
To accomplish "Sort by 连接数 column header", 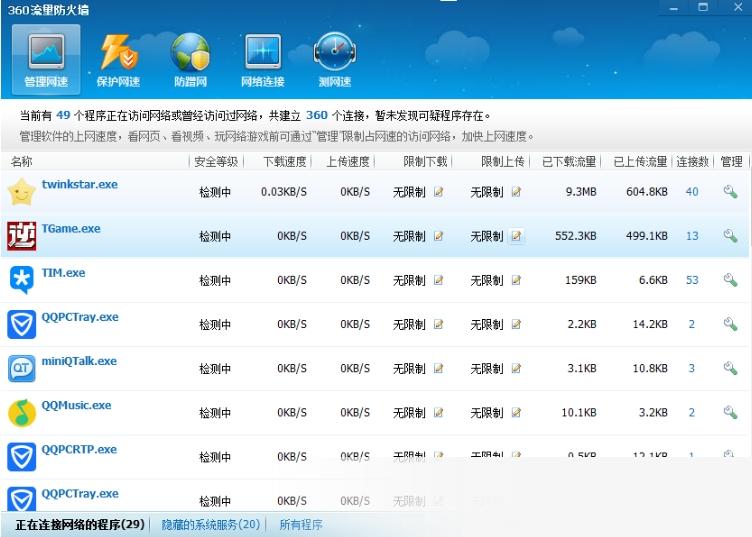I will (693, 162).
